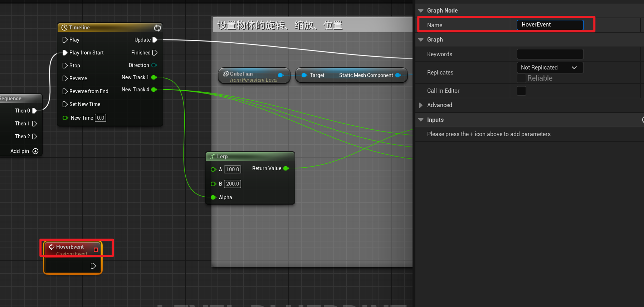Click the Add pin plus icon
The image size is (644, 307).
(35, 151)
